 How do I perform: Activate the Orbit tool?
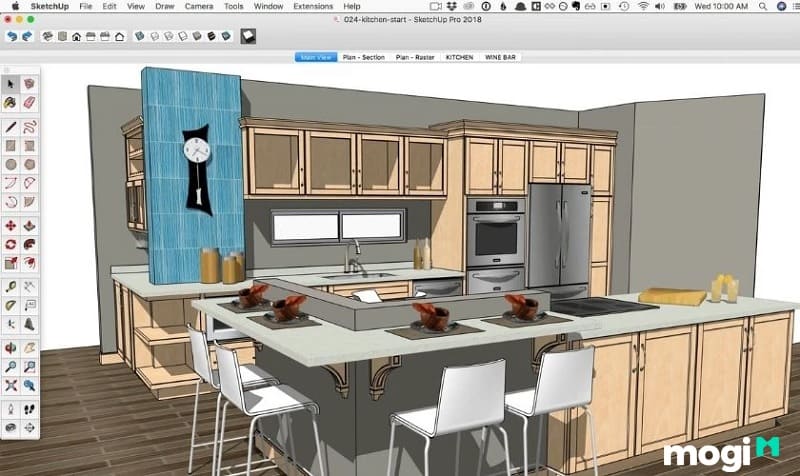[11, 348]
